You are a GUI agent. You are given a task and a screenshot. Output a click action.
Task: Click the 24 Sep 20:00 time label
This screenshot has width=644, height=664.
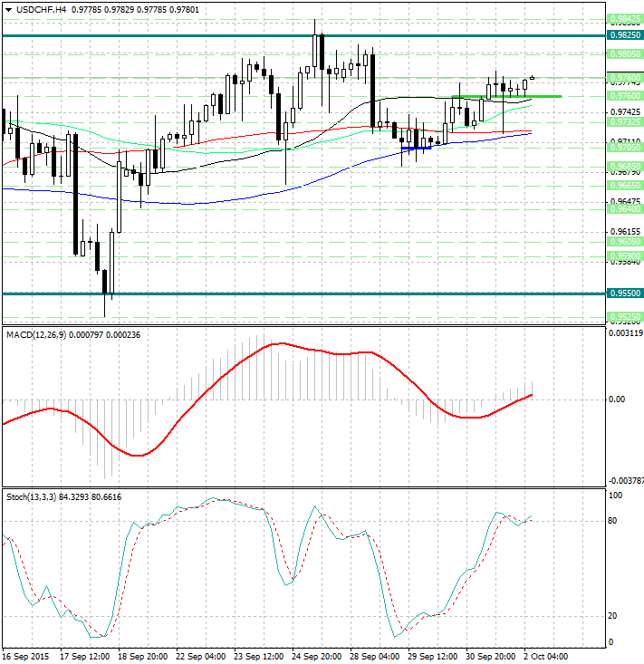(317, 657)
